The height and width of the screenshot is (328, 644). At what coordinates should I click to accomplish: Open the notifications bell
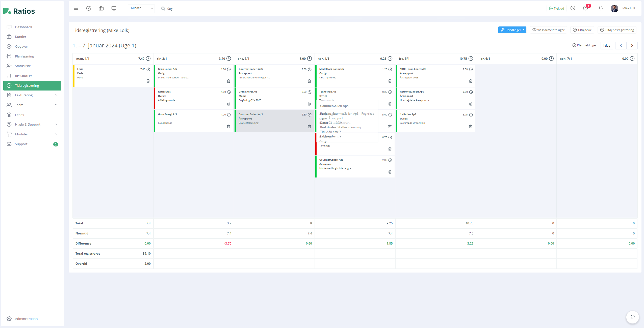pyautogui.click(x=601, y=8)
